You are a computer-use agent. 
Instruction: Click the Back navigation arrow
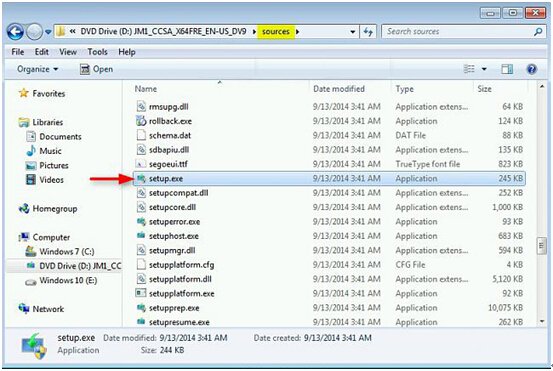coord(16,32)
